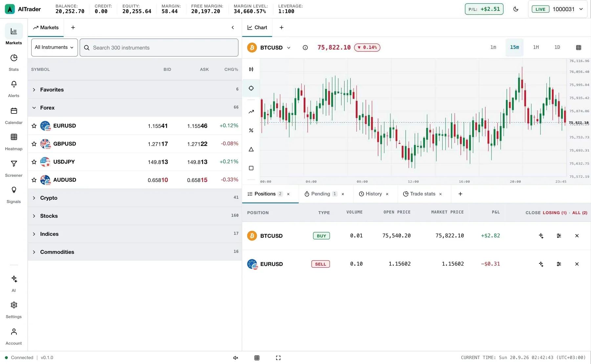Collapse the Forex group

click(135, 108)
